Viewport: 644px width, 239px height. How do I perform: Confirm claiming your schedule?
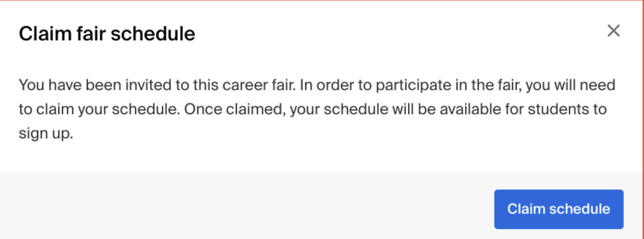(x=559, y=209)
